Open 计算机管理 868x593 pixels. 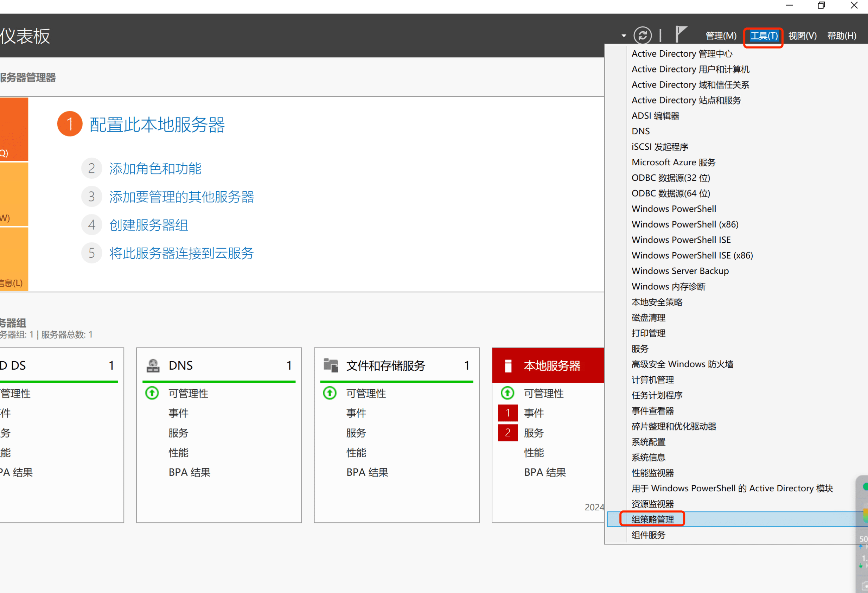652,380
